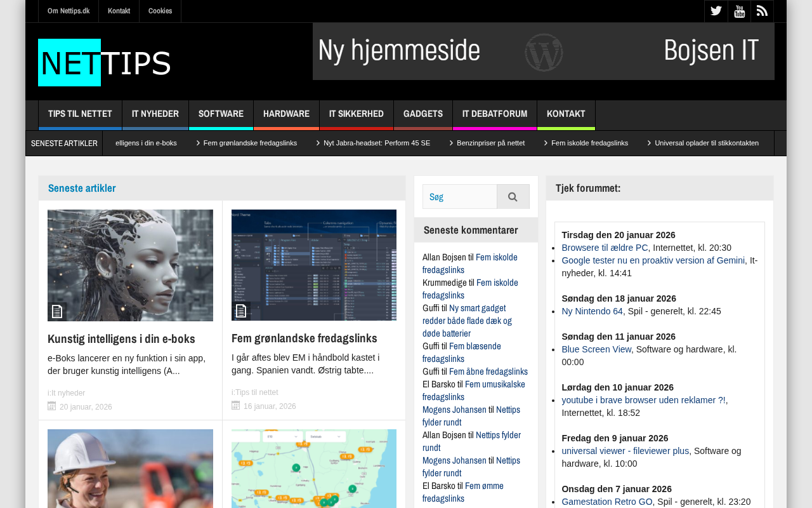The height and width of the screenshot is (508, 812).
Task: Click the Søndag den 18 januar 2026 heading
Action: tap(619, 298)
